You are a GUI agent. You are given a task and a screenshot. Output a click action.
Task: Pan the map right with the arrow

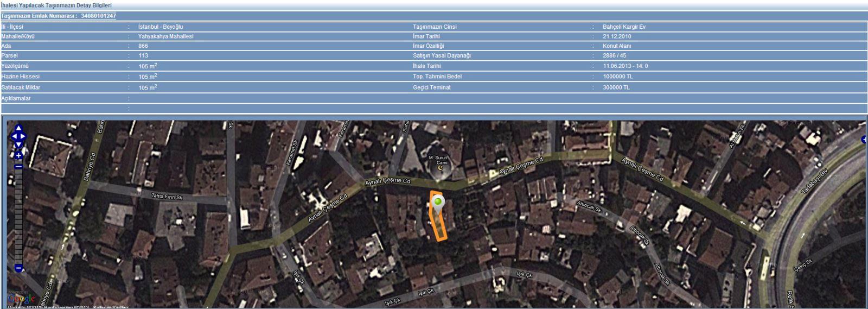(x=23, y=136)
